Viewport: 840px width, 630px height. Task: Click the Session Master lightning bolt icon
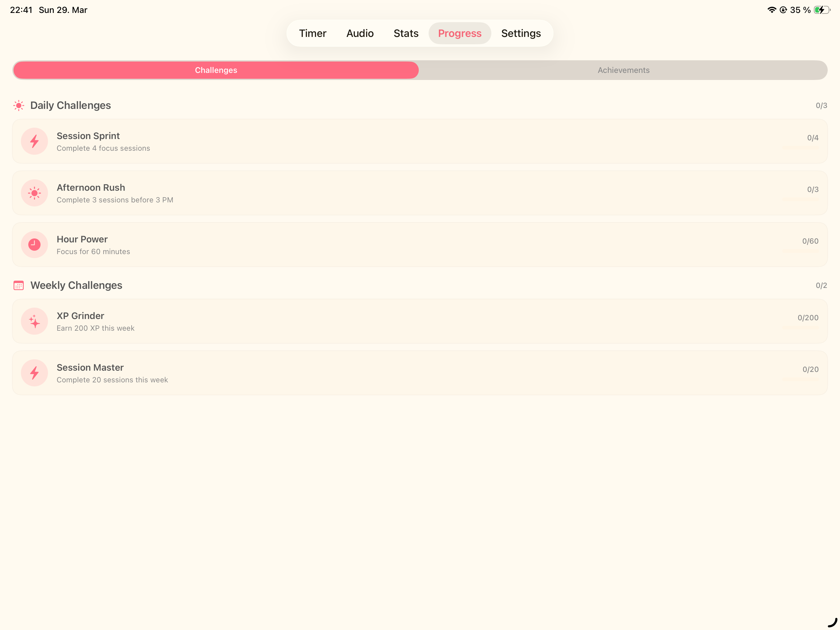point(34,373)
